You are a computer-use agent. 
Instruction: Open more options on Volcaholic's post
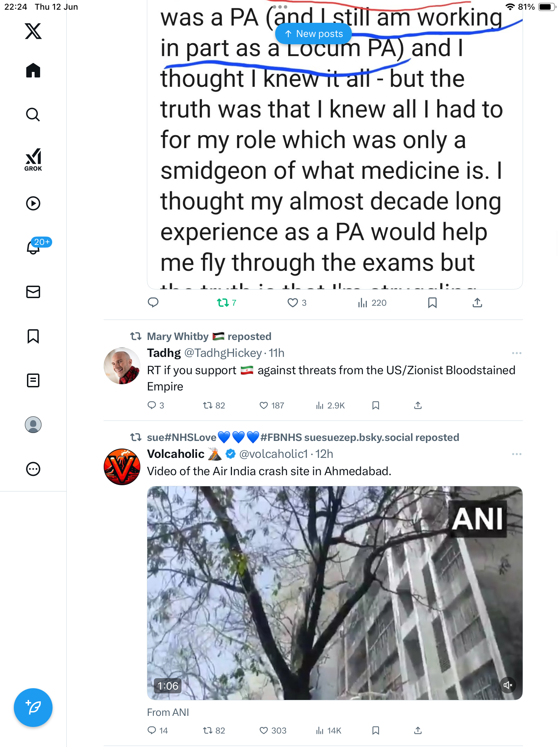(x=516, y=454)
